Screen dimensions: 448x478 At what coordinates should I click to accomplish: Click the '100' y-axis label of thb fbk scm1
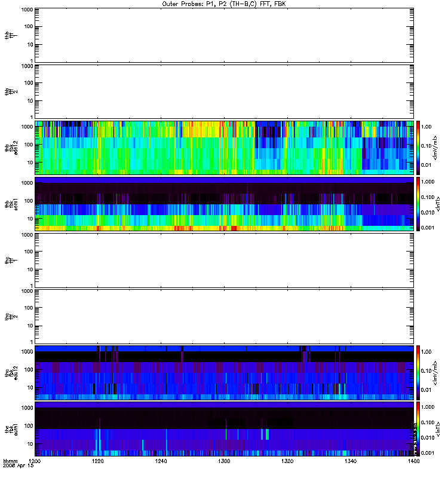coord(29,201)
